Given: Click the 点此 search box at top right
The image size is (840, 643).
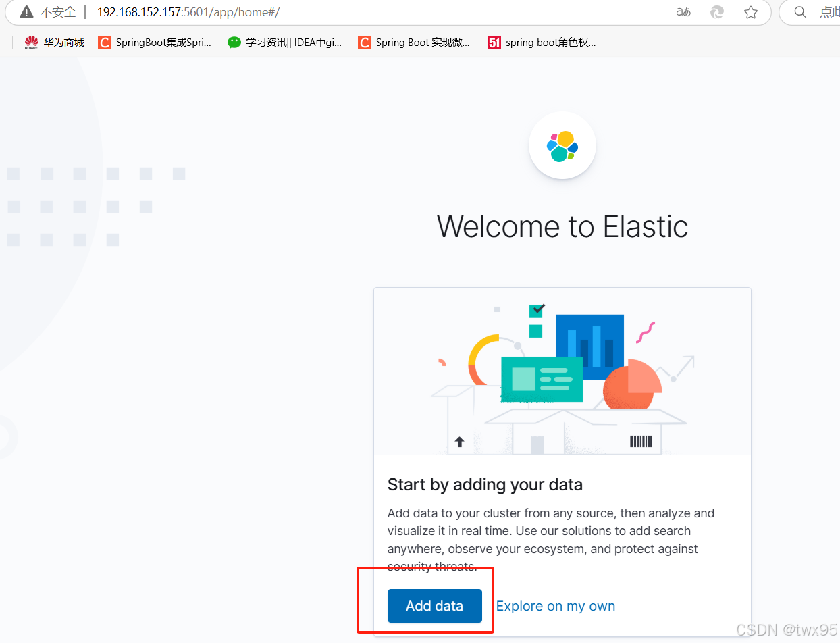Looking at the screenshot, I should tap(828, 11).
